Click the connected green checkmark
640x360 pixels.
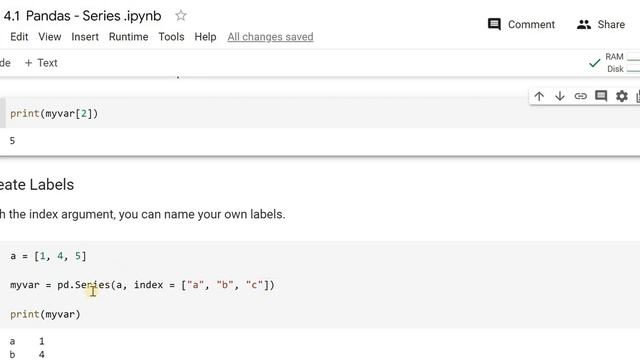(595, 63)
